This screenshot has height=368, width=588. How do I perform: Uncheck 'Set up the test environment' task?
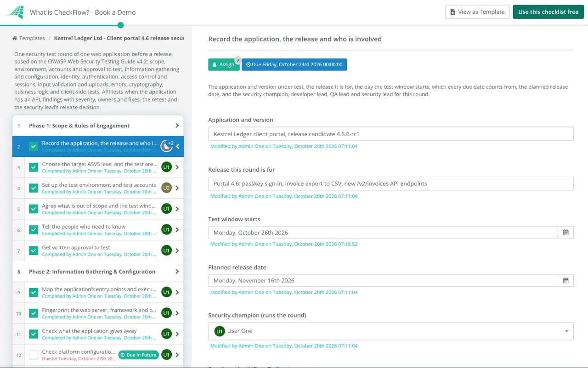pyautogui.click(x=34, y=188)
